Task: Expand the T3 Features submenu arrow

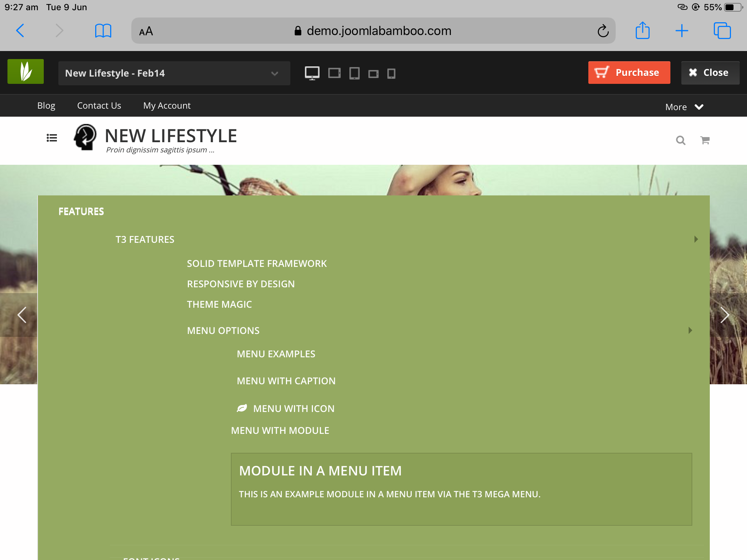Action: coord(696,239)
